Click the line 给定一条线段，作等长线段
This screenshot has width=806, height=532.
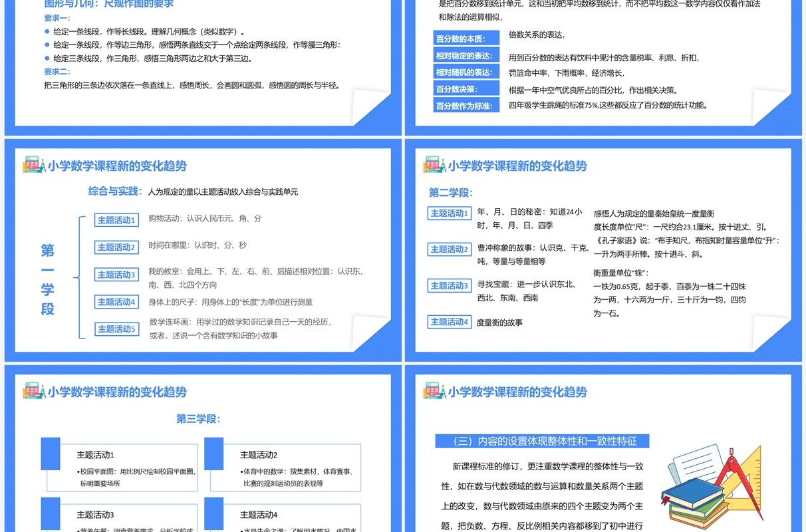[x=149, y=31]
